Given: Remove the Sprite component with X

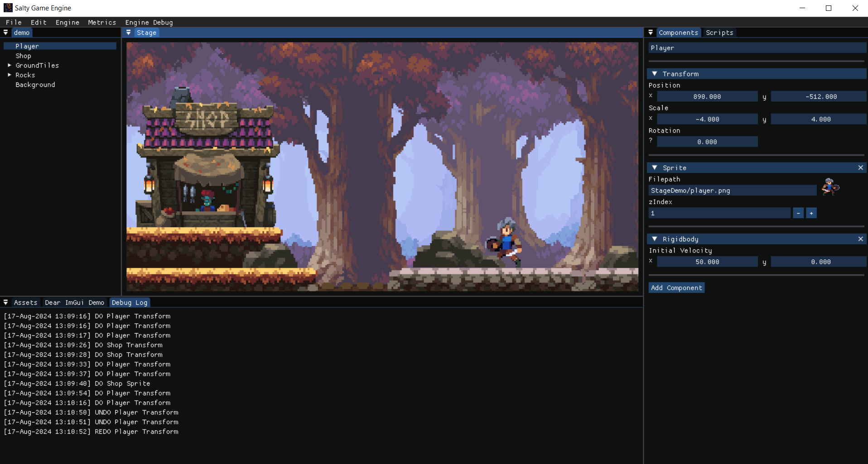Looking at the screenshot, I should [860, 168].
